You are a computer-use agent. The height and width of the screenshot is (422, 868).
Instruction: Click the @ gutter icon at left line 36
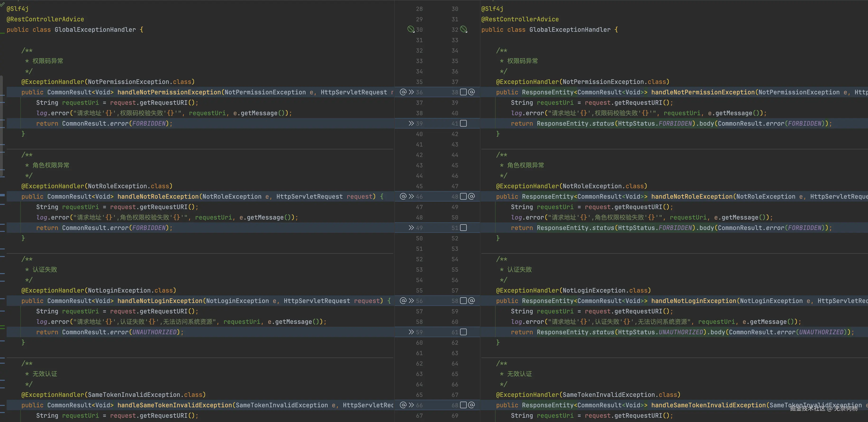(x=403, y=92)
